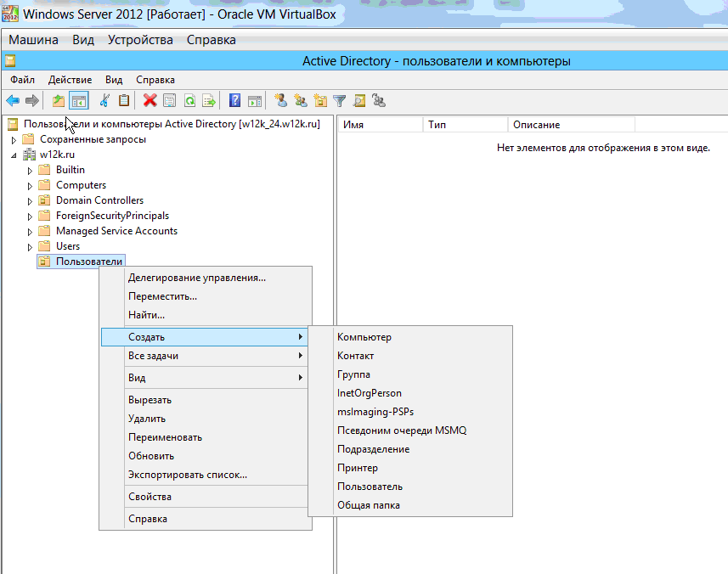Screen dimensions: 728x574
Task: Expand the Computers node arrow
Action: coord(30,186)
